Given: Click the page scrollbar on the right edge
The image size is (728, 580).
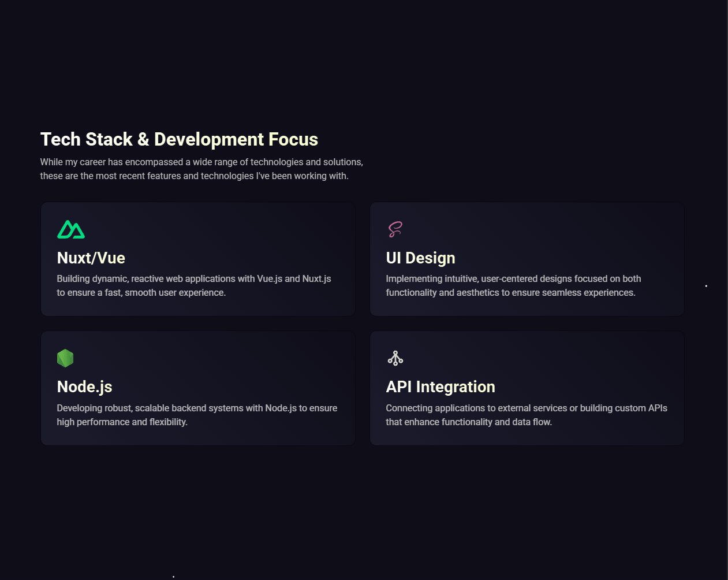Looking at the screenshot, I should tap(727, 290).
